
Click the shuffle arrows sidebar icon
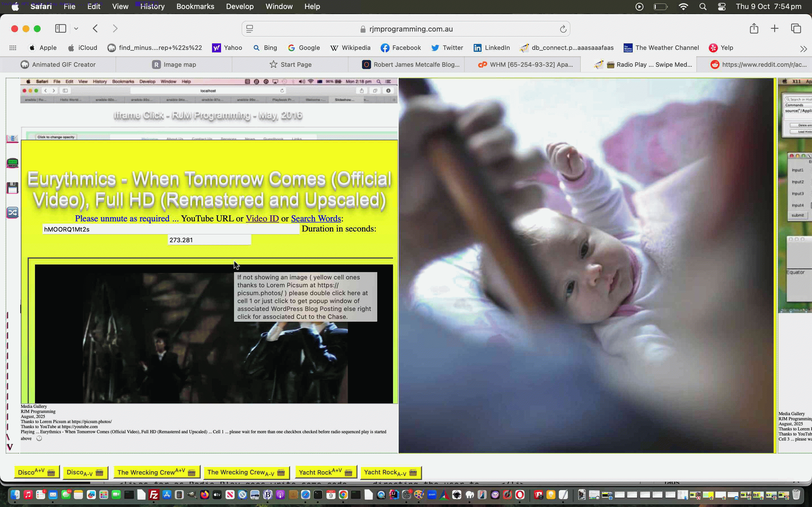point(12,213)
